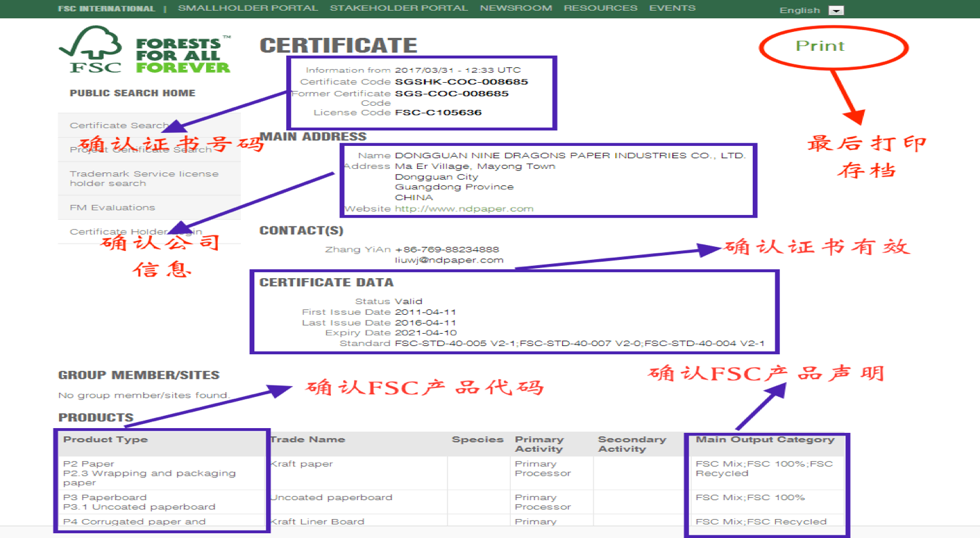980x538 pixels.
Task: Open Trademark Service license holder search
Action: 149,178
